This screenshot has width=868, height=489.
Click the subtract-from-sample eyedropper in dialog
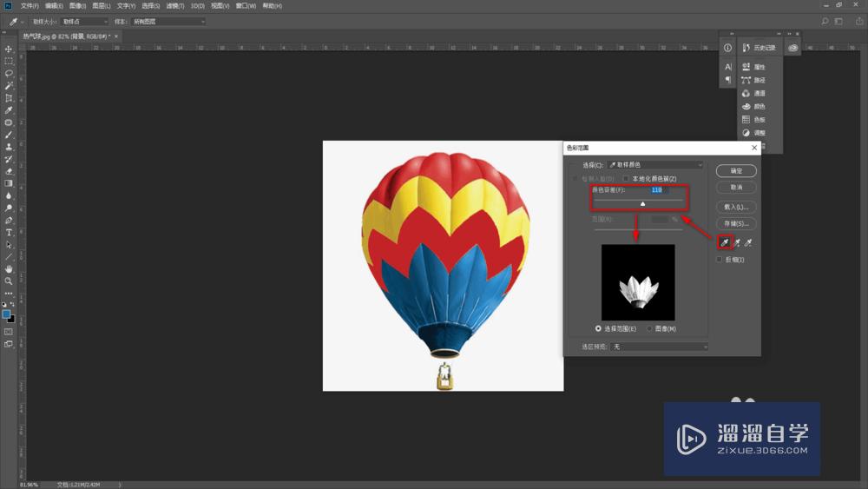coord(748,243)
